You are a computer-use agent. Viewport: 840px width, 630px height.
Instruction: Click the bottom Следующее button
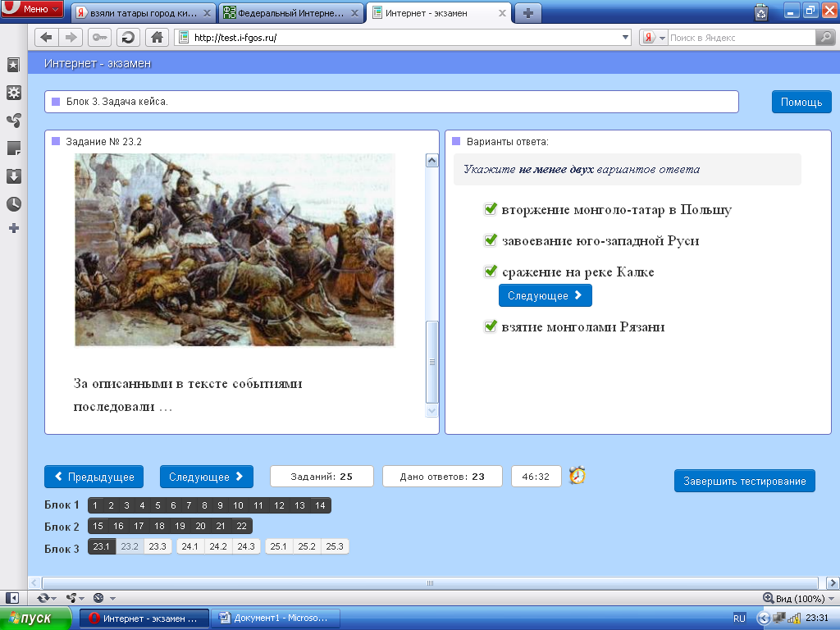tap(206, 477)
